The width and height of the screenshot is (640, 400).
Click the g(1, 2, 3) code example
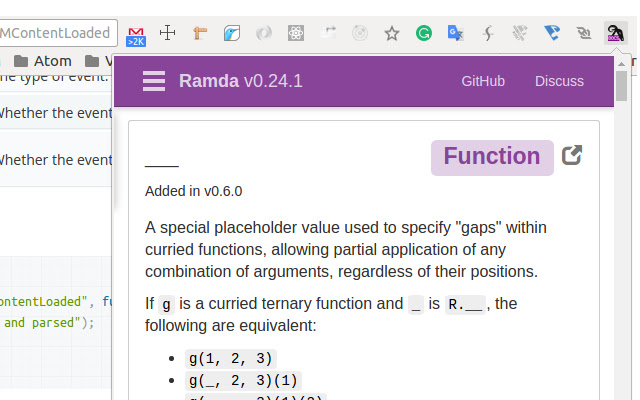[231, 359]
